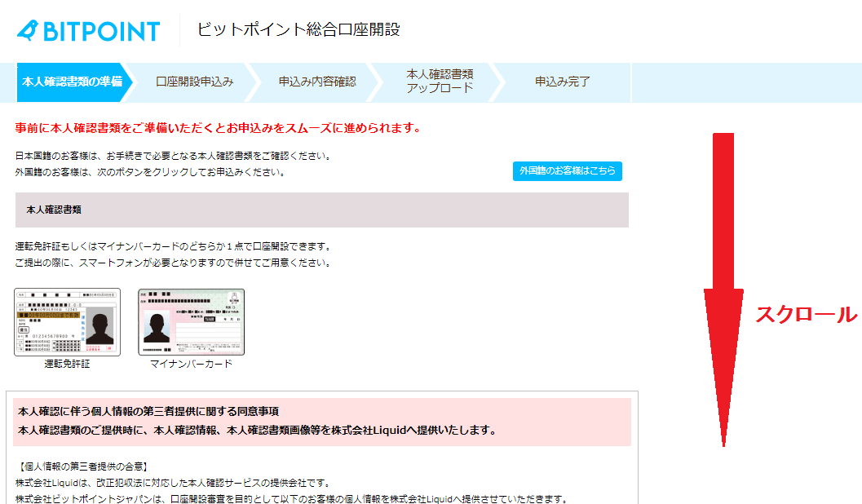
Task: Click the ビットポイント総合口座開設 page title
Action: [298, 30]
